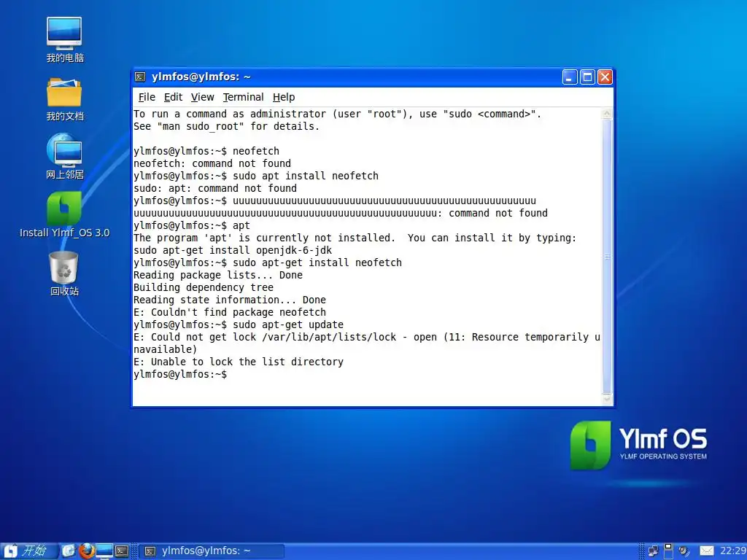Select ylmfos@ylmfos taskbar window button
Image resolution: width=747 pixels, height=560 pixels.
click(x=212, y=551)
